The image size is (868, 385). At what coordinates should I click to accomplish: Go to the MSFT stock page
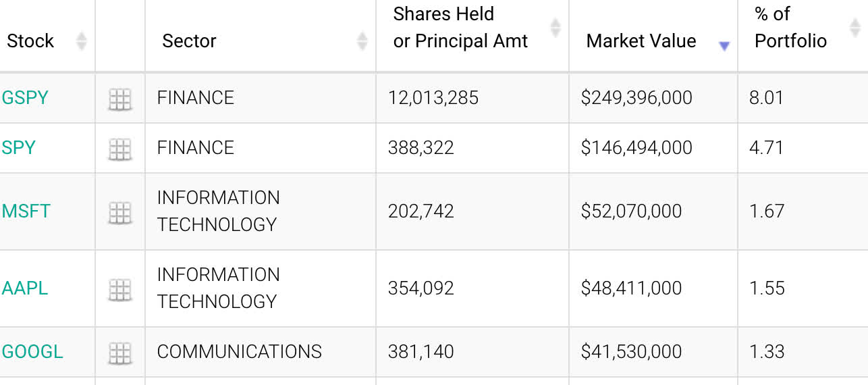pyautogui.click(x=26, y=211)
